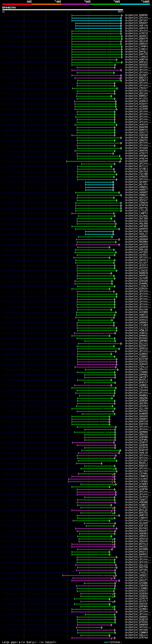Select hit label UniRef100_B3MSU0
The width and height of the screenshot is (152, 644).
pos(137,289)
